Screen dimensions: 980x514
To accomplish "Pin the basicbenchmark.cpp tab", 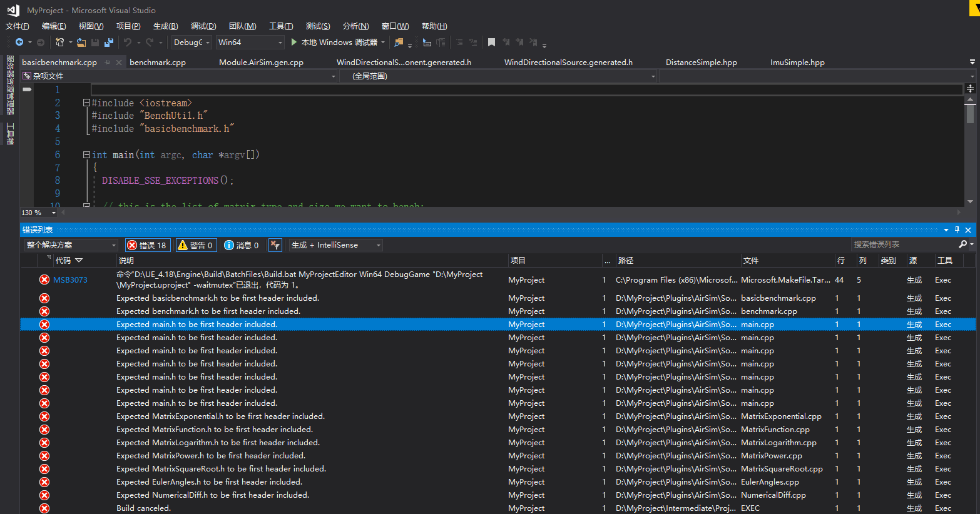I will point(108,63).
